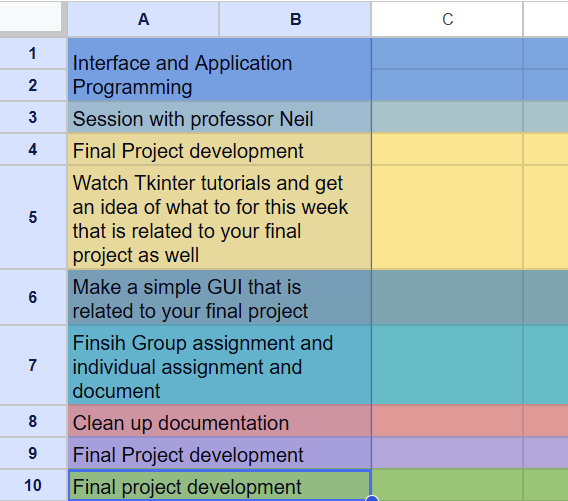The image size is (568, 501).
Task: Select row 5 header
Action: tap(33, 217)
